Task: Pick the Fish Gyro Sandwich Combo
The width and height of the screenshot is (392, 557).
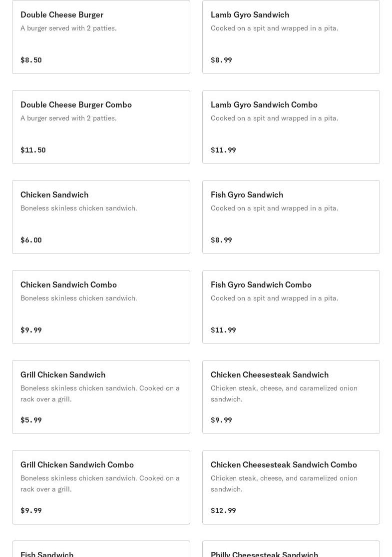Action: (291, 307)
